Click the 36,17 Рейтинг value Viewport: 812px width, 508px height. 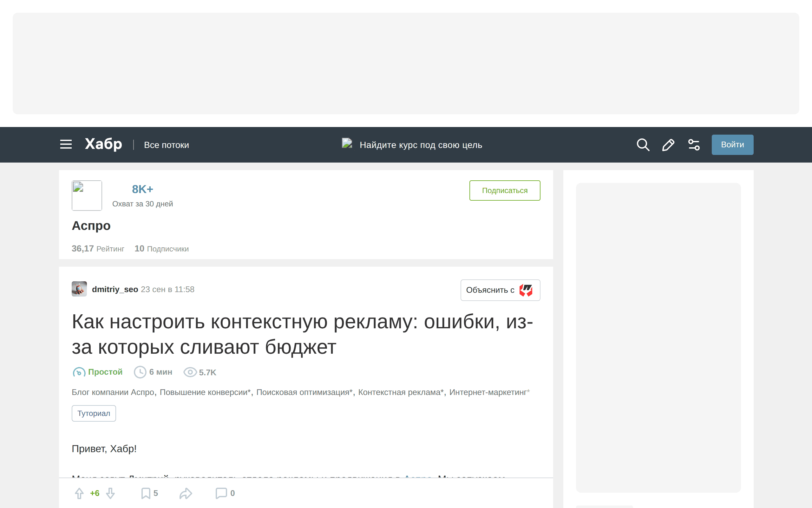click(98, 249)
